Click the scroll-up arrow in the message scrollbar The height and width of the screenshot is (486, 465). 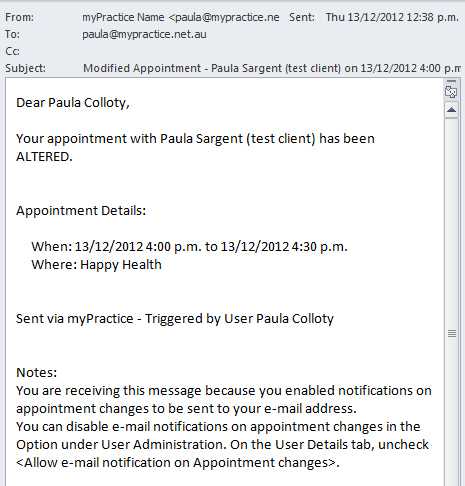pyautogui.click(x=451, y=110)
